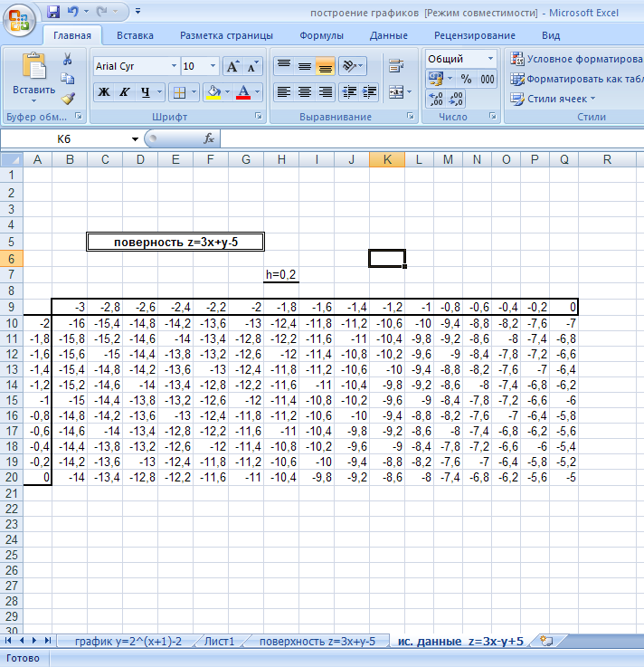The image size is (644, 667).
Task: Open sheet tab график y=2^(x+1)-2
Action: click(x=128, y=641)
